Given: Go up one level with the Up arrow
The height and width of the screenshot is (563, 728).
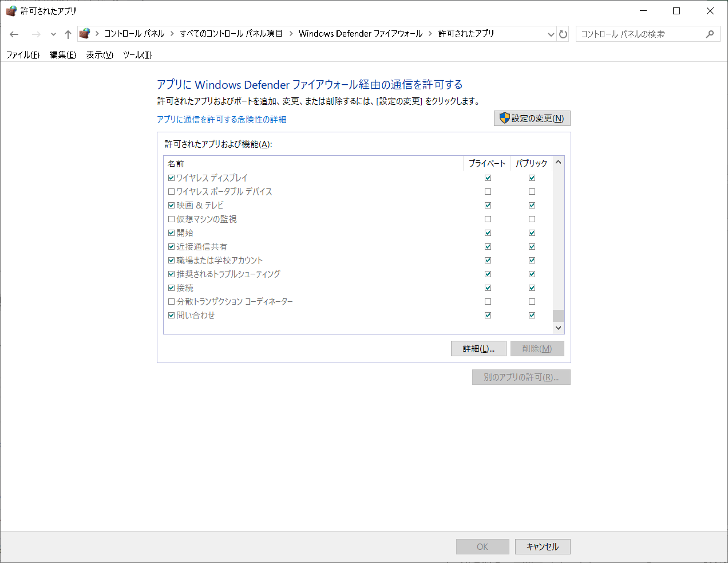Looking at the screenshot, I should 68,34.
